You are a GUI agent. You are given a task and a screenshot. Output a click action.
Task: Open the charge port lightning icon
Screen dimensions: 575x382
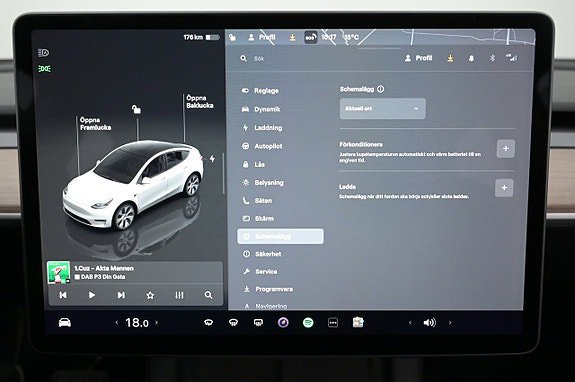[212, 158]
